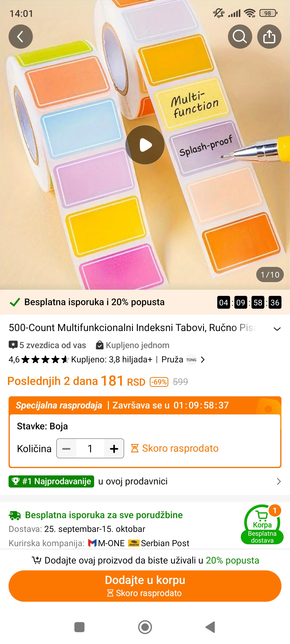
Task: Tap Dodajte u korpu button
Action: 145,586
